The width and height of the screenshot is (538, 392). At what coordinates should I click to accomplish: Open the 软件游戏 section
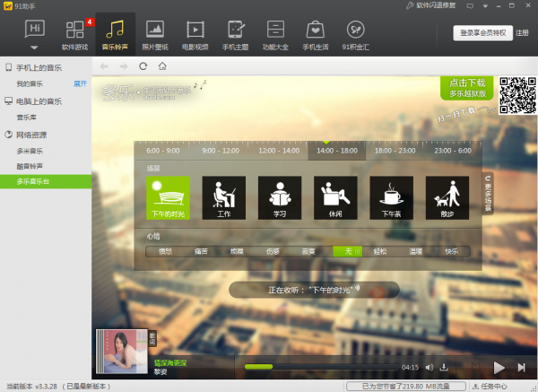click(74, 35)
